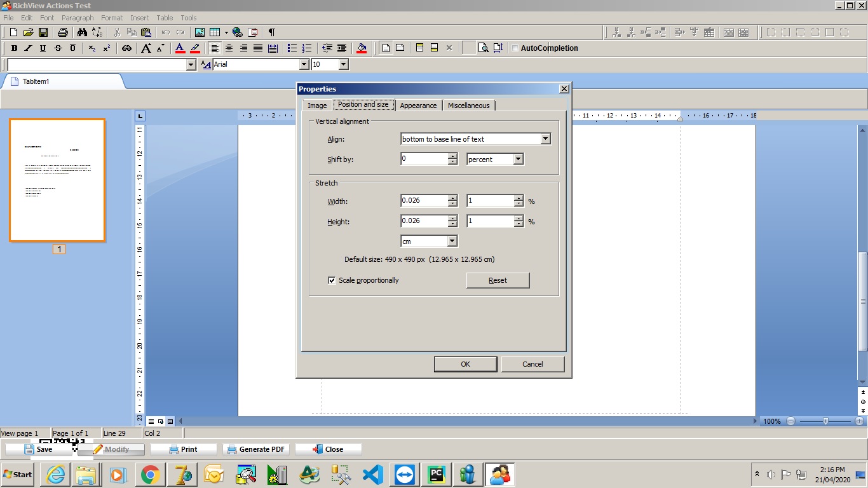Justify text icon
This screenshot has height=488, width=868.
(258, 48)
